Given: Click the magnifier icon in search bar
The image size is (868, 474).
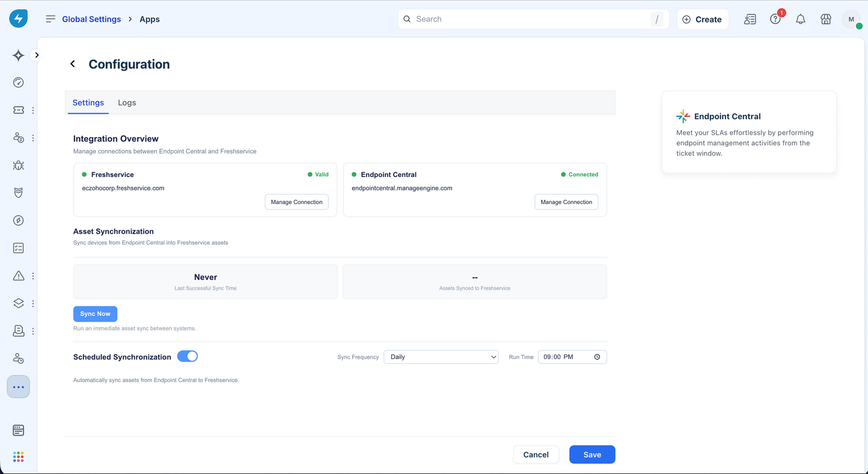Looking at the screenshot, I should point(407,19).
